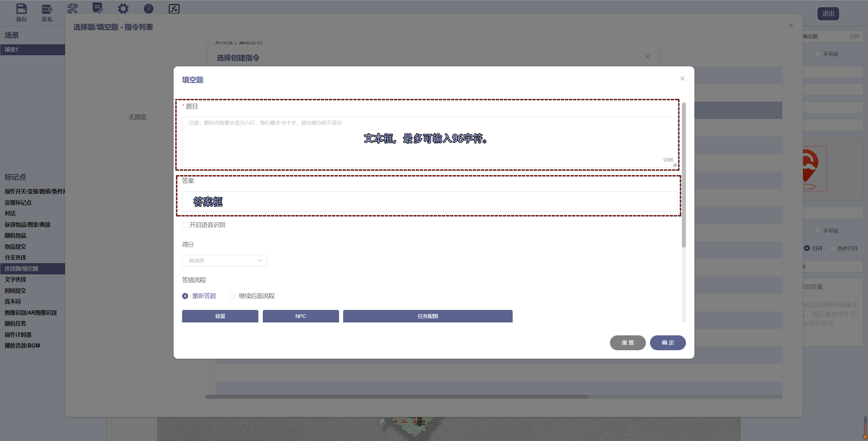
Task: Click the fx function icon in toolbar
Action: [174, 9]
